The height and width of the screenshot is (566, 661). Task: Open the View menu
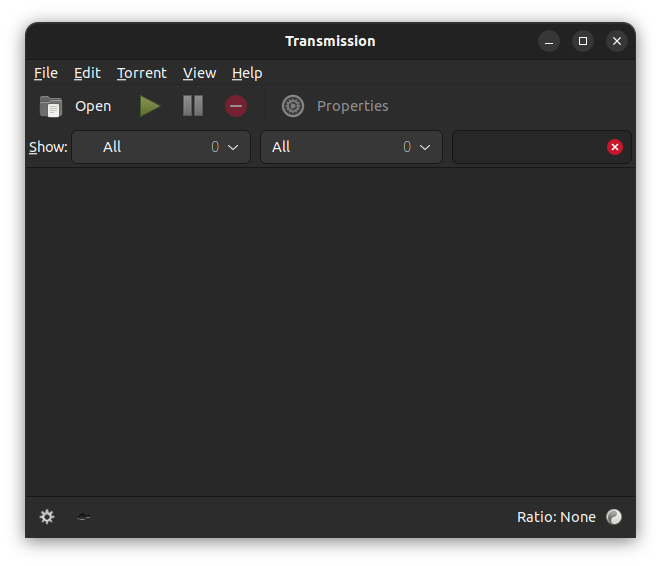(199, 73)
